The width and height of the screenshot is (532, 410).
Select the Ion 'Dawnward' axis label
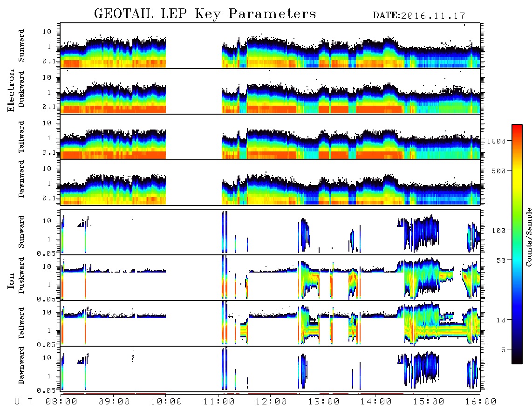click(x=21, y=365)
